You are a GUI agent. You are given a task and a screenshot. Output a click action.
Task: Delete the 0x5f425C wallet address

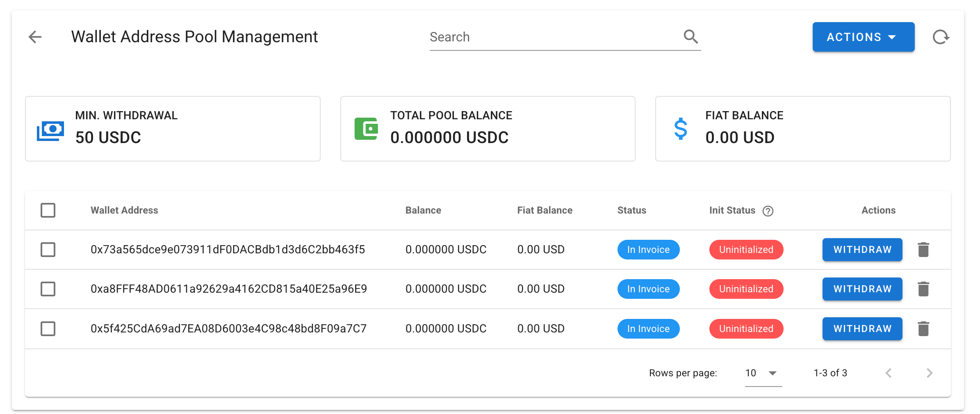click(x=923, y=329)
